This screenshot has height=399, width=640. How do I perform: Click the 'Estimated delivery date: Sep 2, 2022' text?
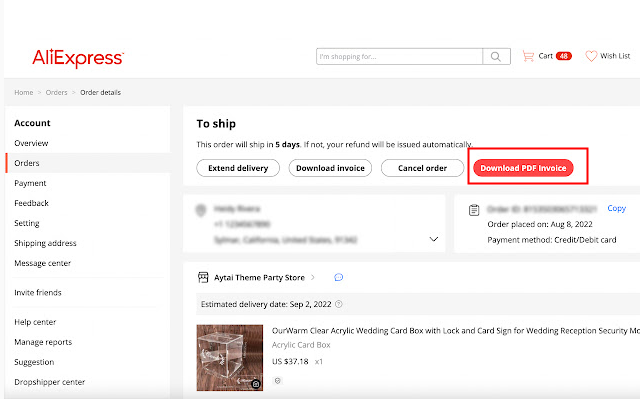tap(266, 304)
